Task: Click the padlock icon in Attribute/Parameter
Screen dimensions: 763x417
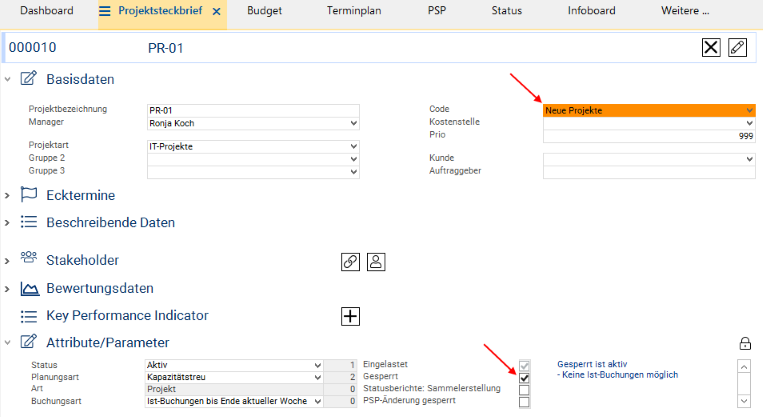Action: (744, 343)
